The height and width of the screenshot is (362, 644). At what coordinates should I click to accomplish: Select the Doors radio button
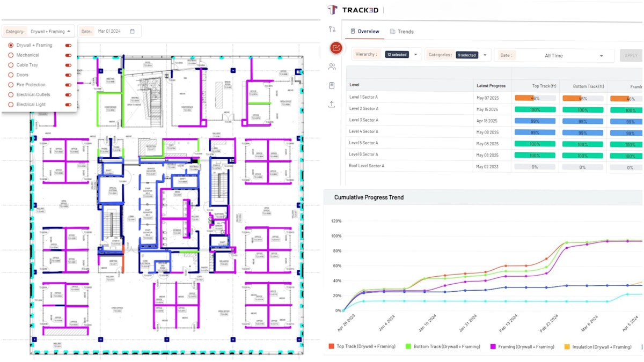[10, 75]
